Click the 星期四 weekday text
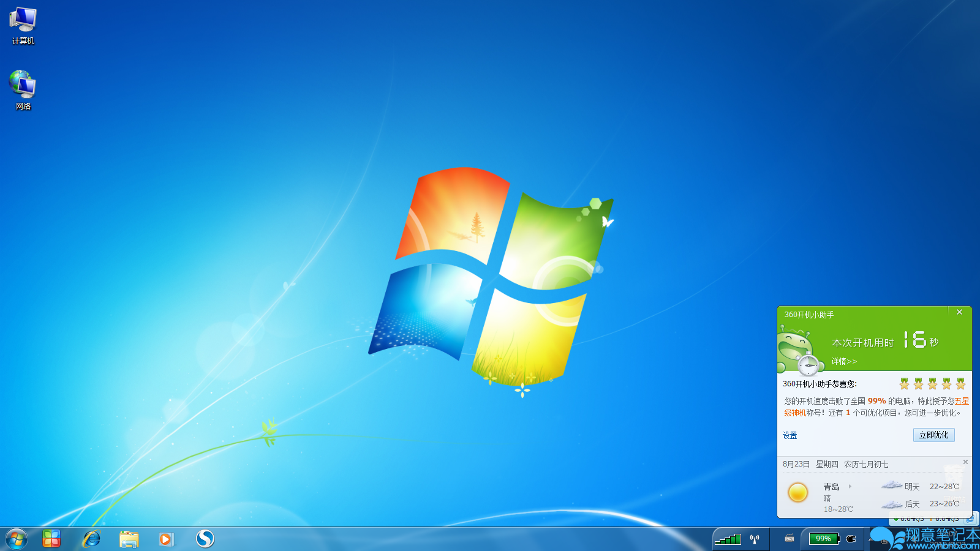 [x=827, y=464]
